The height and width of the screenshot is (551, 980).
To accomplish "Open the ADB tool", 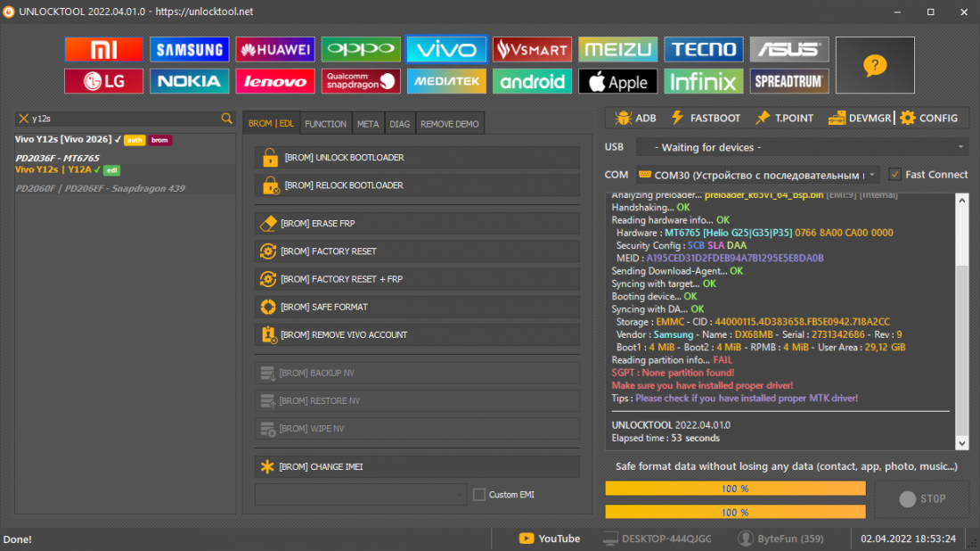I will 635,118.
